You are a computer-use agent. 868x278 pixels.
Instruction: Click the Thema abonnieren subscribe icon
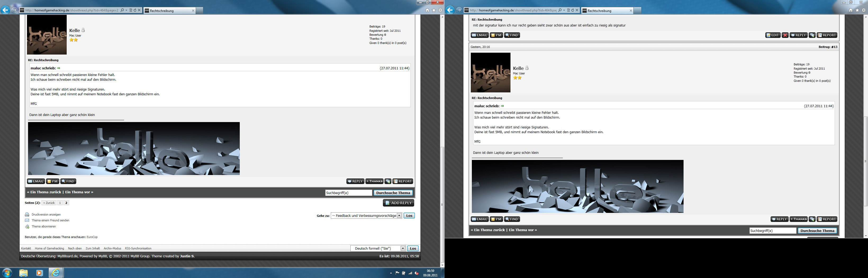pyautogui.click(x=27, y=226)
